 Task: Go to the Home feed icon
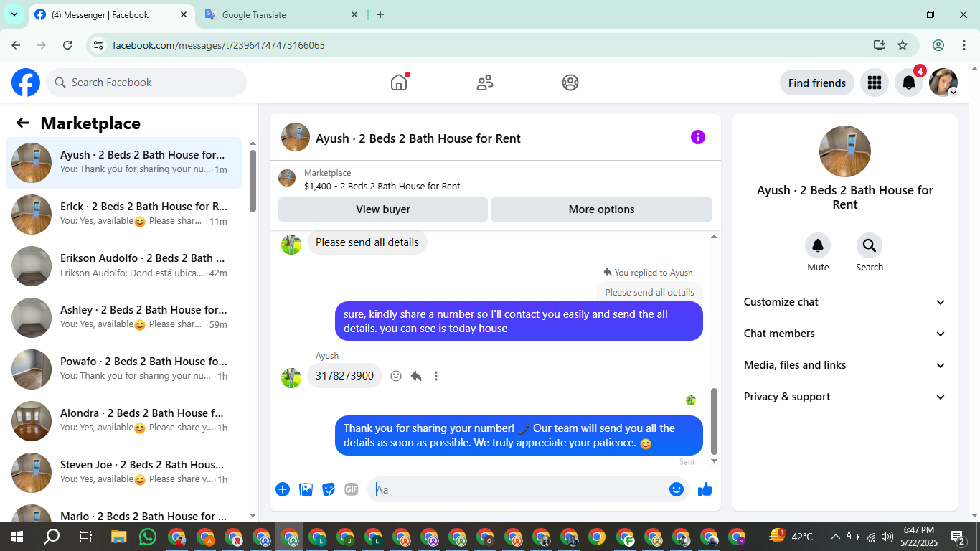tap(399, 83)
